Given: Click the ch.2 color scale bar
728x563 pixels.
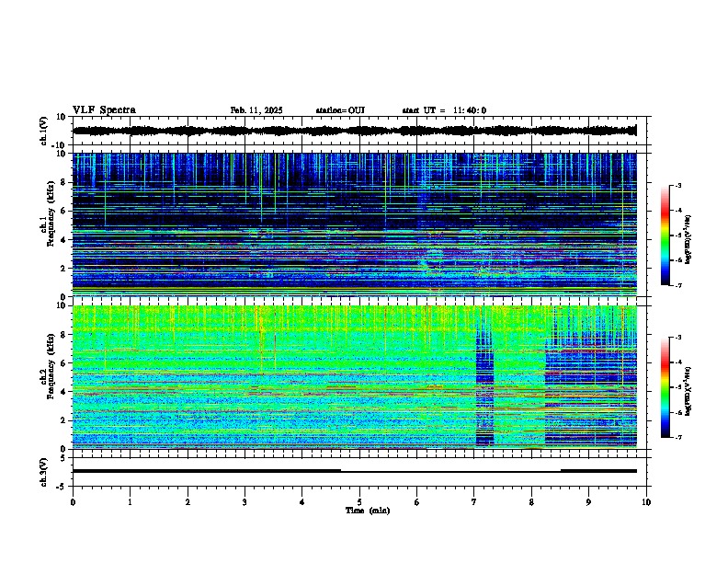Looking at the screenshot, I should pyautogui.click(x=665, y=387).
